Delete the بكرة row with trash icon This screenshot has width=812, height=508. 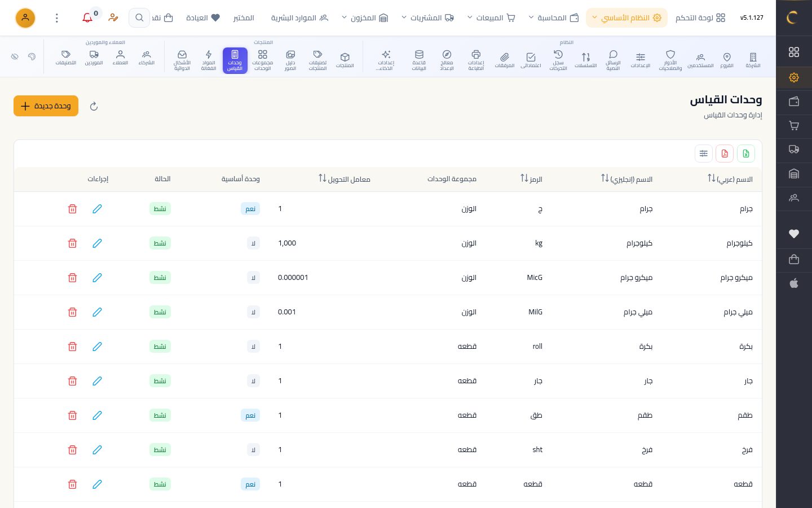(72, 347)
